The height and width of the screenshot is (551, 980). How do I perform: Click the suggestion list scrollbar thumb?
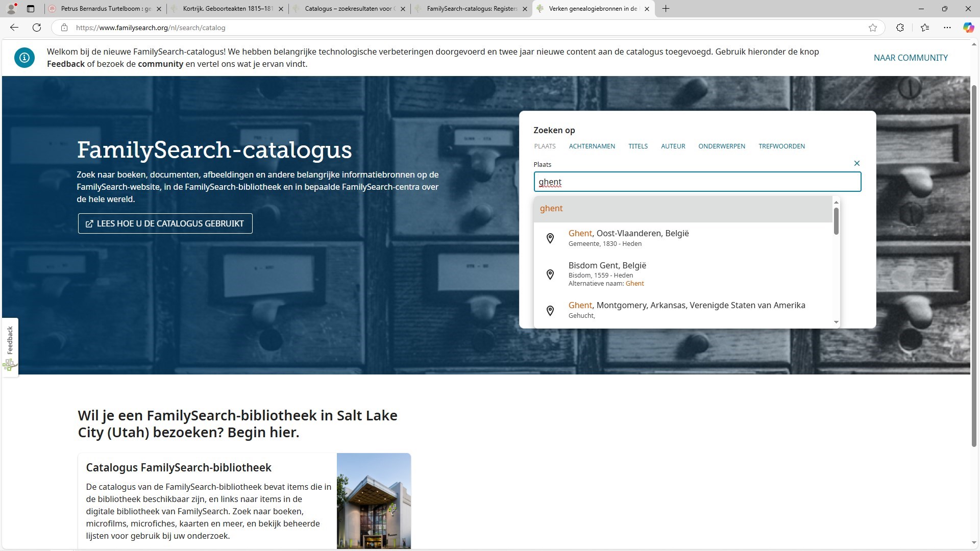click(836, 221)
